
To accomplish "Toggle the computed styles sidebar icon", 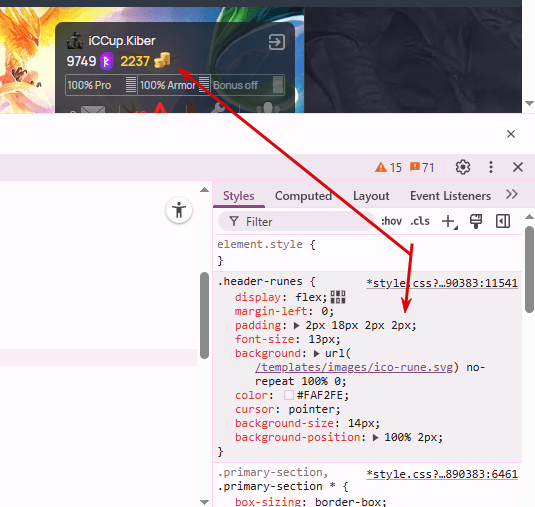I will 503,221.
